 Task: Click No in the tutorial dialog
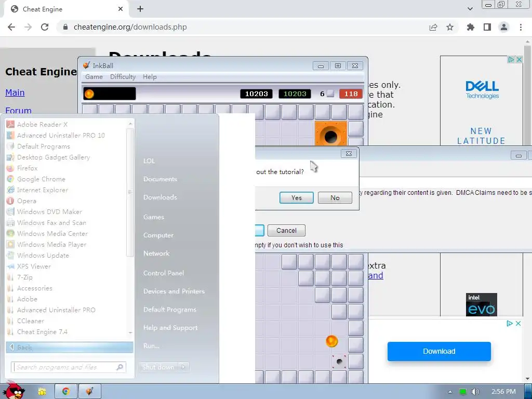335,198
